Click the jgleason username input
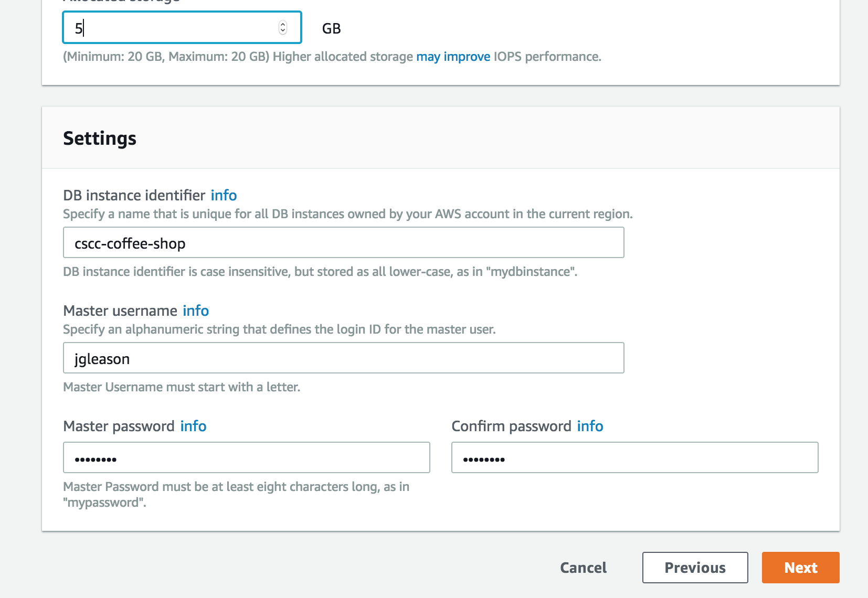Screen dimensions: 868x598 (343, 358)
